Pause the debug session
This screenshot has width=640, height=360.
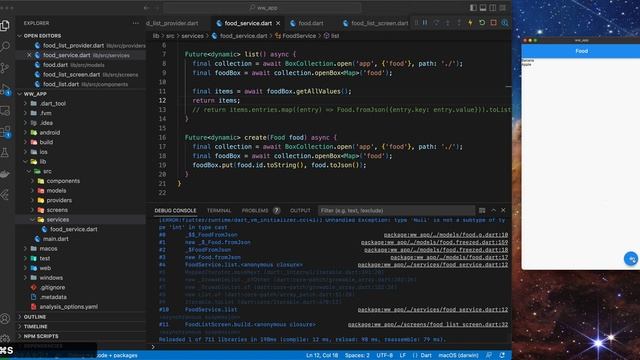[425, 23]
